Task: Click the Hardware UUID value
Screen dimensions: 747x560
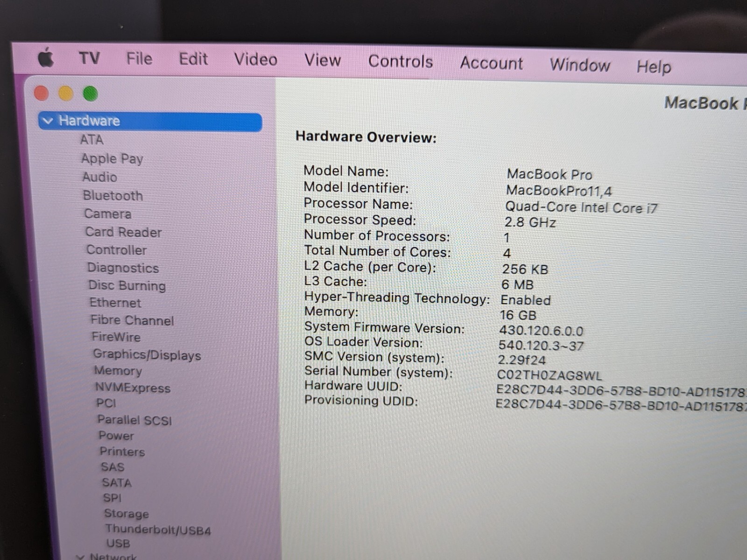Action: click(x=621, y=391)
